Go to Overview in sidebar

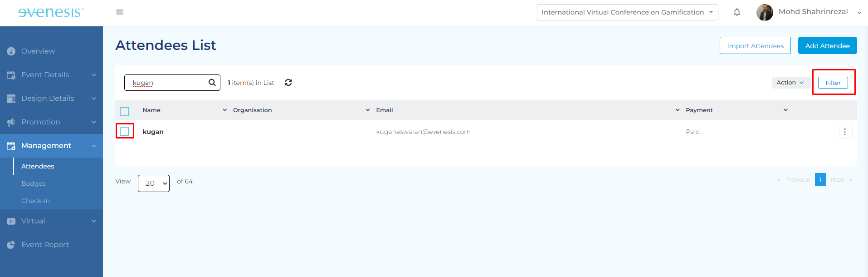38,51
